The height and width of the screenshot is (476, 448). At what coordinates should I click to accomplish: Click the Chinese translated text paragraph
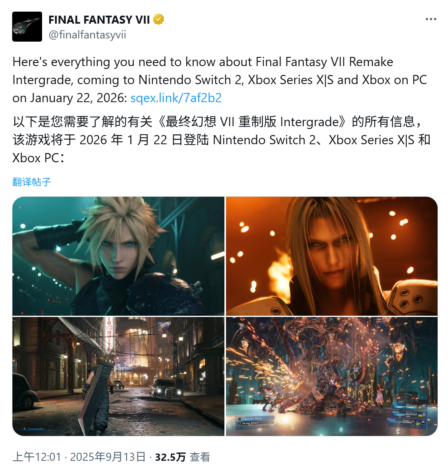pyautogui.click(x=222, y=140)
